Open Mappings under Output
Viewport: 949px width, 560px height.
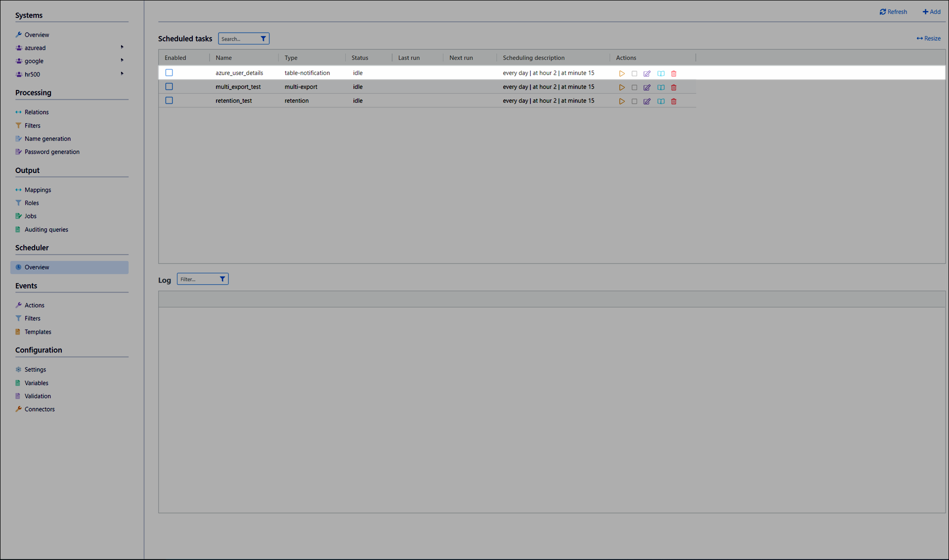[38, 190]
